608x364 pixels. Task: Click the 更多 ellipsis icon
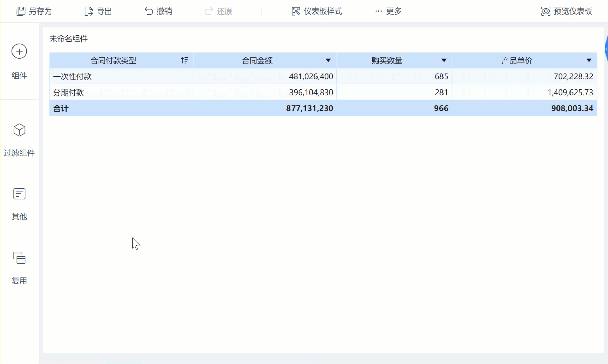coord(379,11)
